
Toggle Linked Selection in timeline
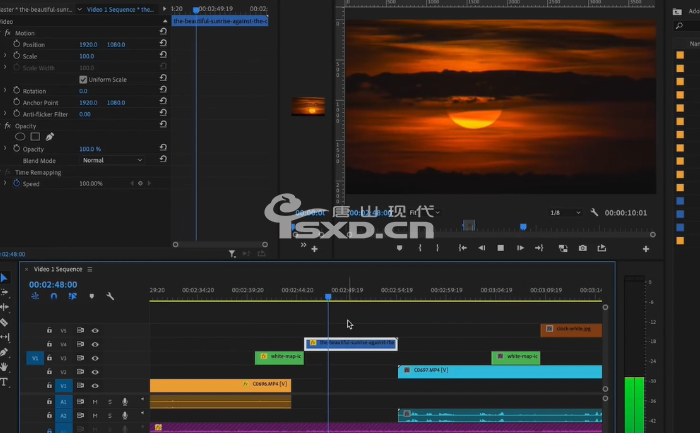click(72, 296)
